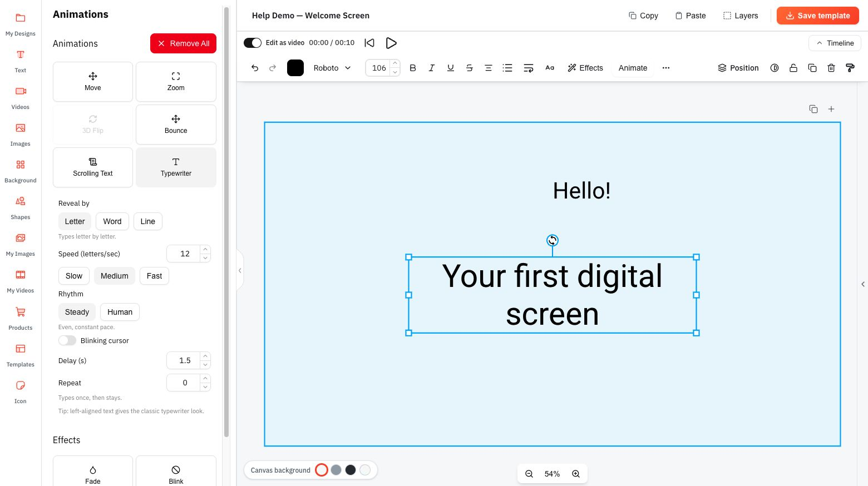Expand the Timeline panel
Image resolution: width=868 pixels, height=486 pixels.
click(x=835, y=43)
